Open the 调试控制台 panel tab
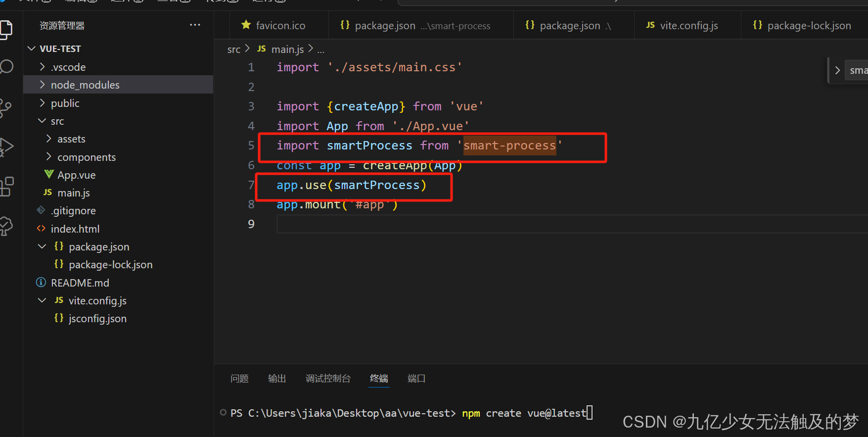Screen dimensions: 868x437 (x=328, y=378)
